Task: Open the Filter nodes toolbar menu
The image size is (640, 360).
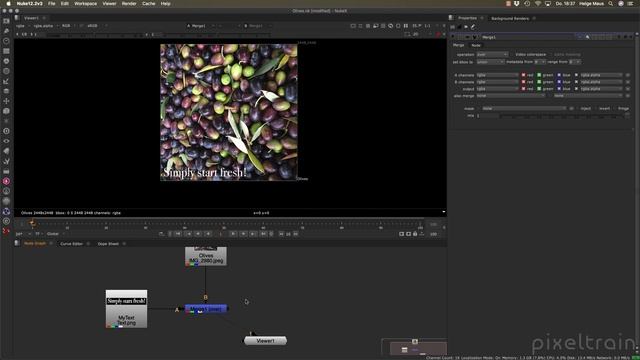Action: click(x=6, y=71)
